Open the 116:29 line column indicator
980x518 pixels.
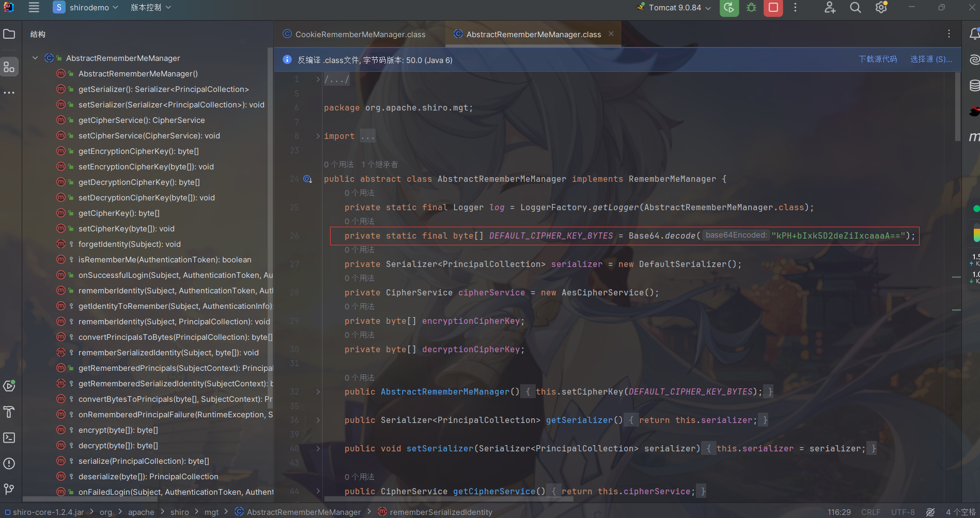tap(839, 512)
